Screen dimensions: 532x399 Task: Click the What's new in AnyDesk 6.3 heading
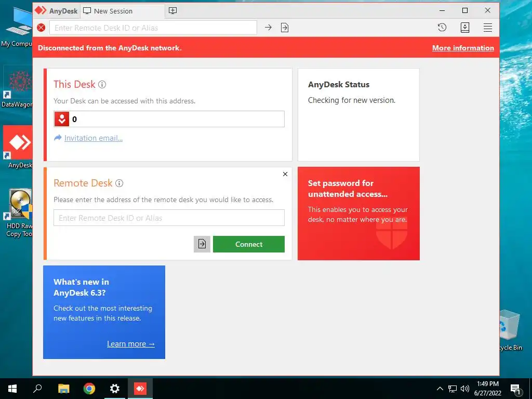coord(82,287)
